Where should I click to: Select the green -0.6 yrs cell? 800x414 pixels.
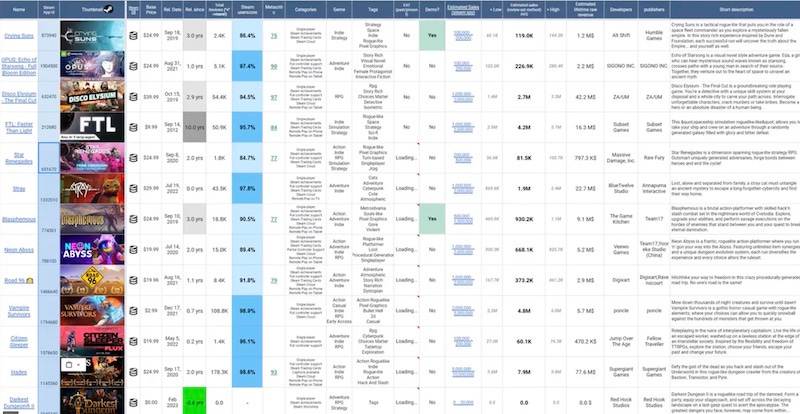pos(194,402)
